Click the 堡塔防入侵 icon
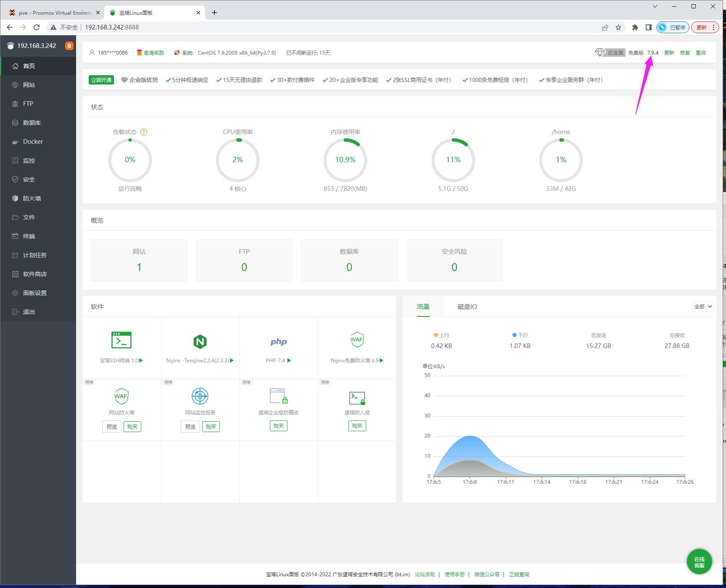The height and width of the screenshot is (588, 726). (x=357, y=398)
